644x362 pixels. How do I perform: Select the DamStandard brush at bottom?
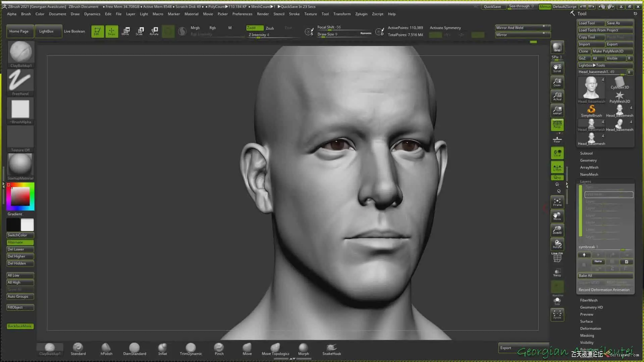click(135, 349)
